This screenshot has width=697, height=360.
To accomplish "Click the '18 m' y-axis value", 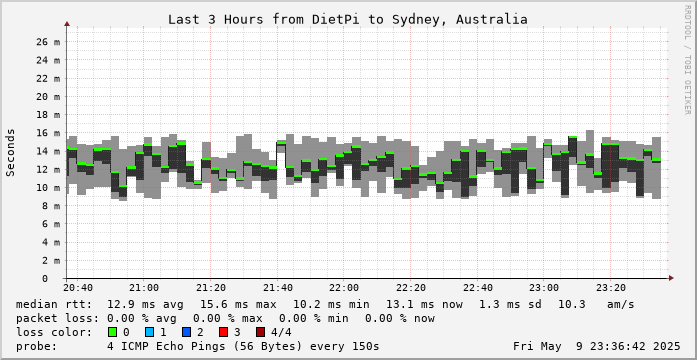I will click(x=48, y=115).
